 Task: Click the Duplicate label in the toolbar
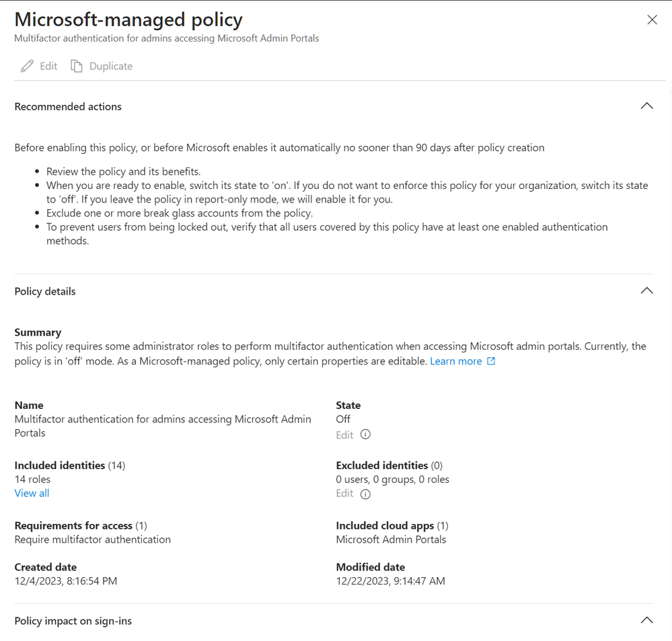(111, 66)
